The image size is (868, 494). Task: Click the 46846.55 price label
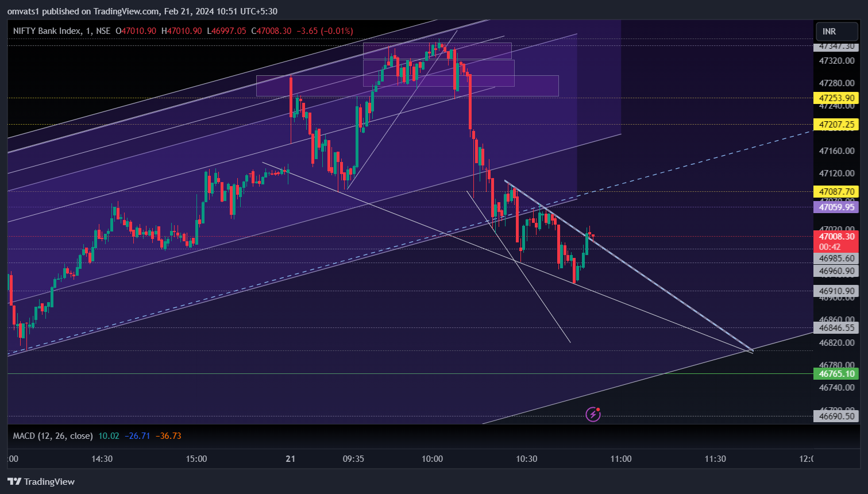[836, 328]
